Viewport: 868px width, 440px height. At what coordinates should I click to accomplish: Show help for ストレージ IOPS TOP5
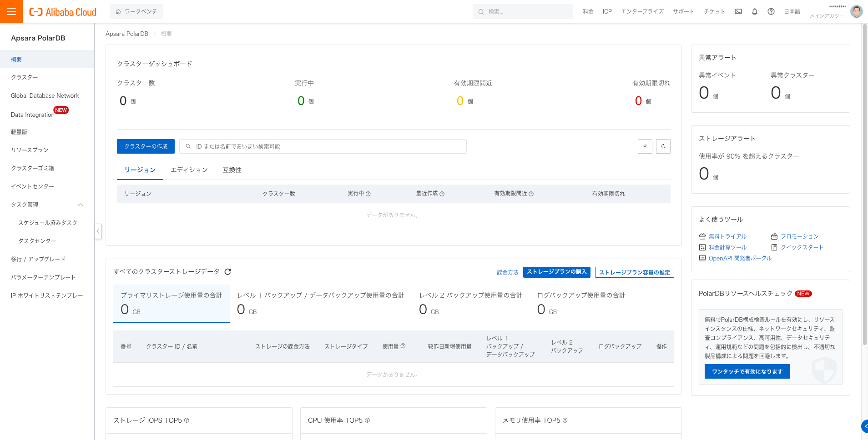click(x=187, y=420)
